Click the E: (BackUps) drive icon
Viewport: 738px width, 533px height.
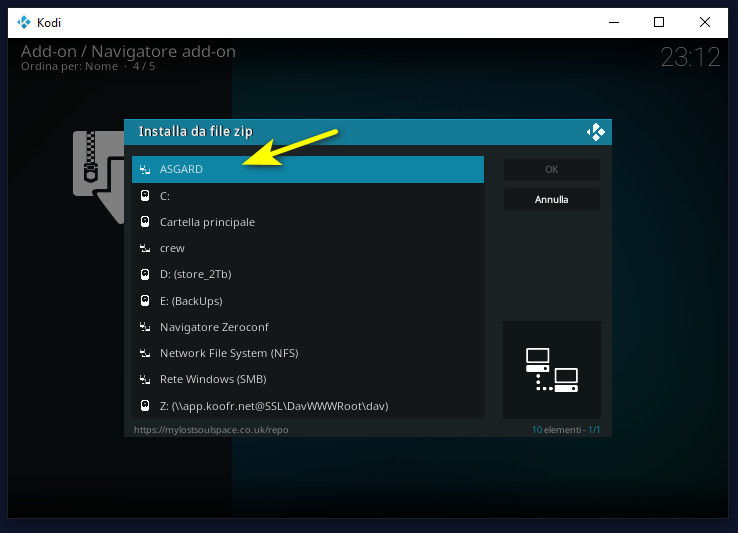(x=145, y=300)
